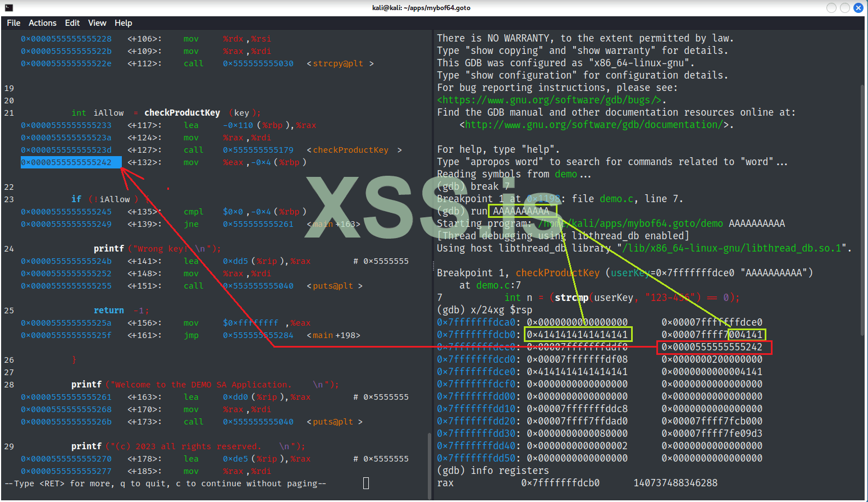Select stack value 0x00007ffff7ffdad0
Viewport: 868px width, 502px height.
[577, 421]
